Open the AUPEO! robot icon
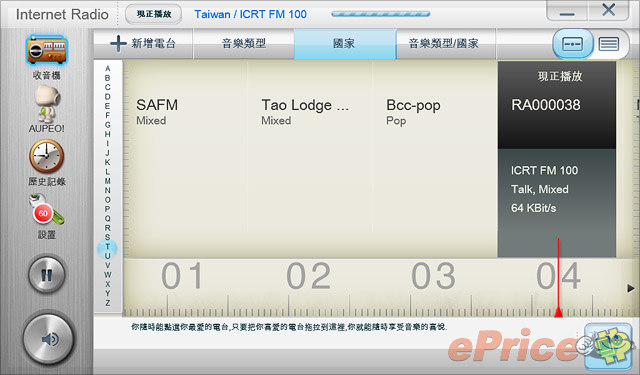 coord(47,104)
